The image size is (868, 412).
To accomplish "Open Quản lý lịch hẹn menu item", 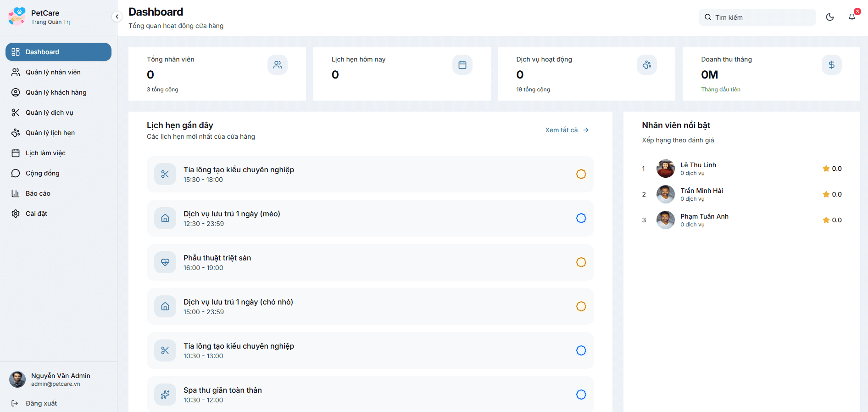I will (x=50, y=133).
